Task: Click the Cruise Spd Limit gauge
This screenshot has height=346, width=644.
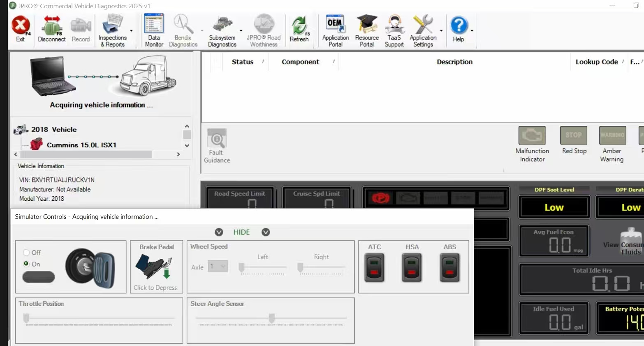Action: pyautogui.click(x=317, y=198)
